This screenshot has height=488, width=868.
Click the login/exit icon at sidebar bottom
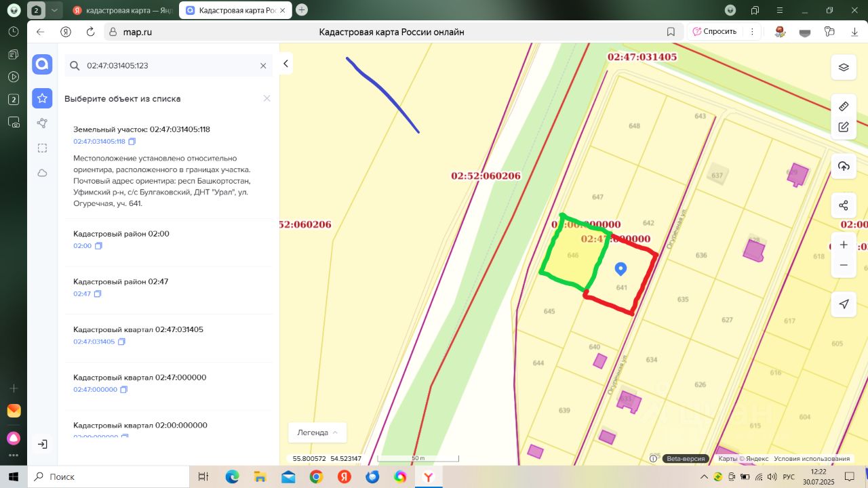point(42,444)
